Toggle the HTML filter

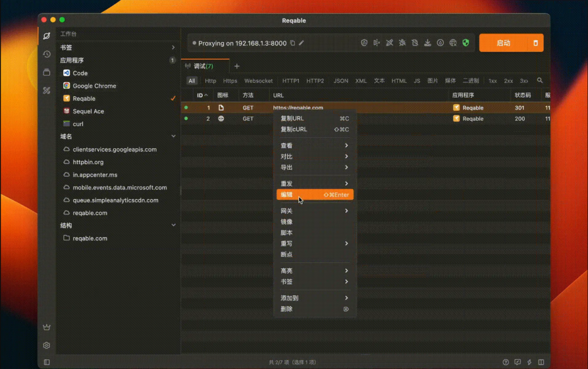[x=399, y=81]
